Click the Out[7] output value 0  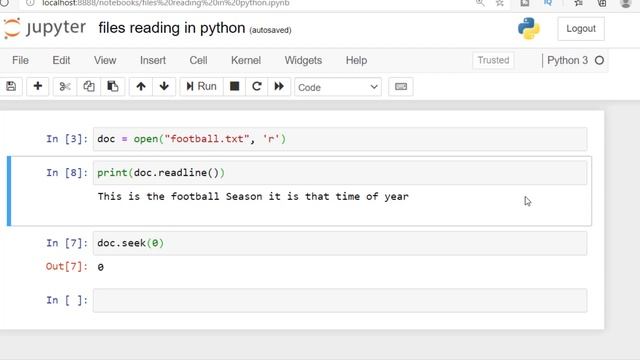[x=100, y=267]
